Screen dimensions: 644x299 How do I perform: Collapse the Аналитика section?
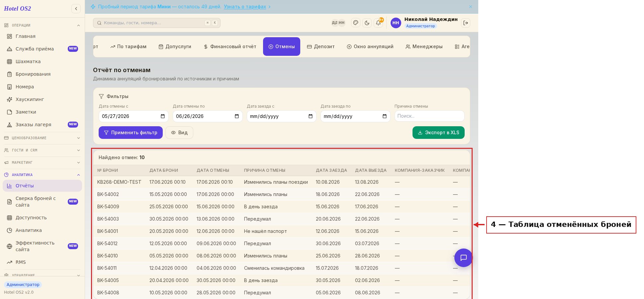(x=42, y=175)
